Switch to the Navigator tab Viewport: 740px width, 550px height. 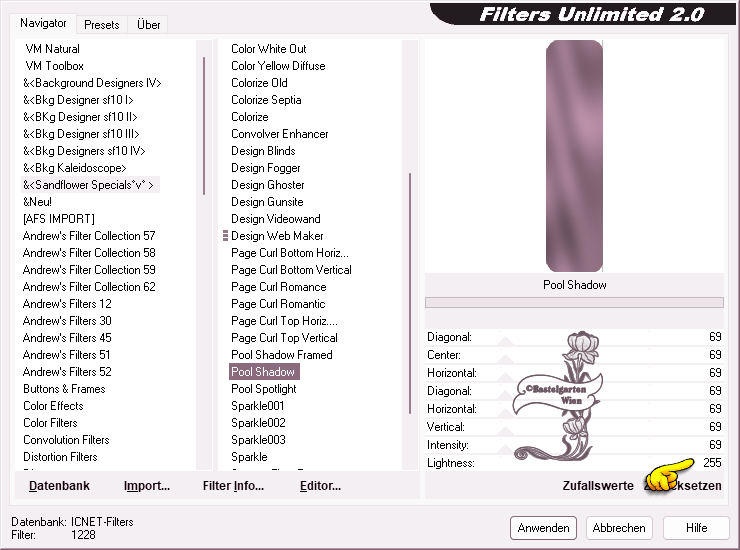coord(43,23)
